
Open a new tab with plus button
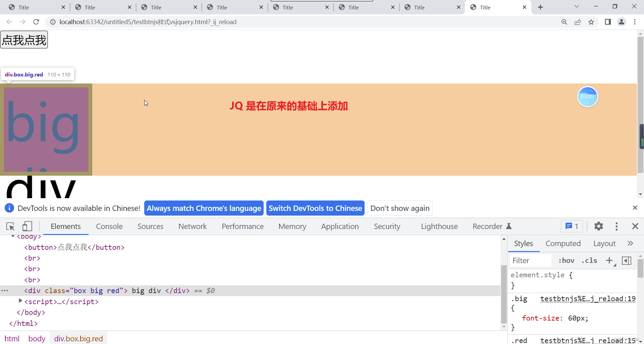pos(540,7)
